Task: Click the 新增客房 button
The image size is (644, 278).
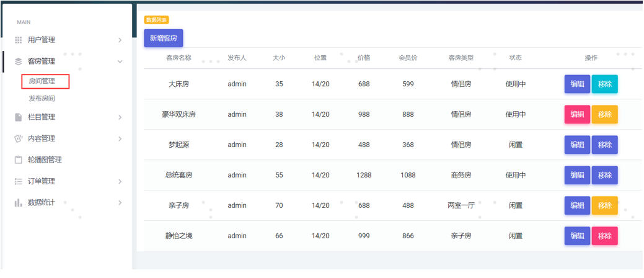Action: [163, 38]
